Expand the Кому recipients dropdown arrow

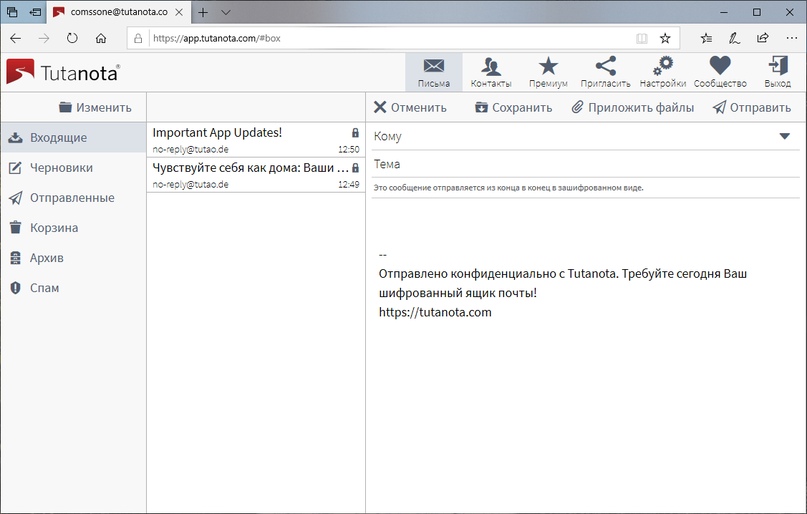(784, 136)
